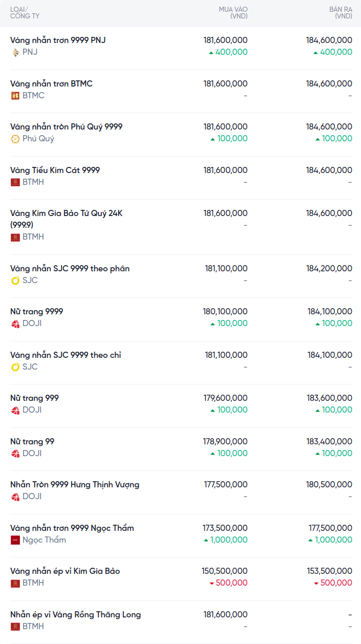Viewport: 361px width, 644px height.
Task: Click the 'BÁN RA (VND)' column header
Action: (x=341, y=13)
